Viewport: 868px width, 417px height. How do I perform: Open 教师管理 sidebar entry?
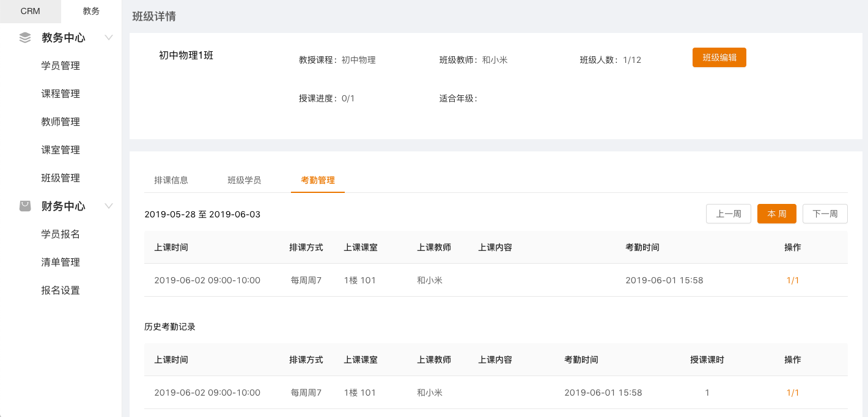click(x=61, y=122)
